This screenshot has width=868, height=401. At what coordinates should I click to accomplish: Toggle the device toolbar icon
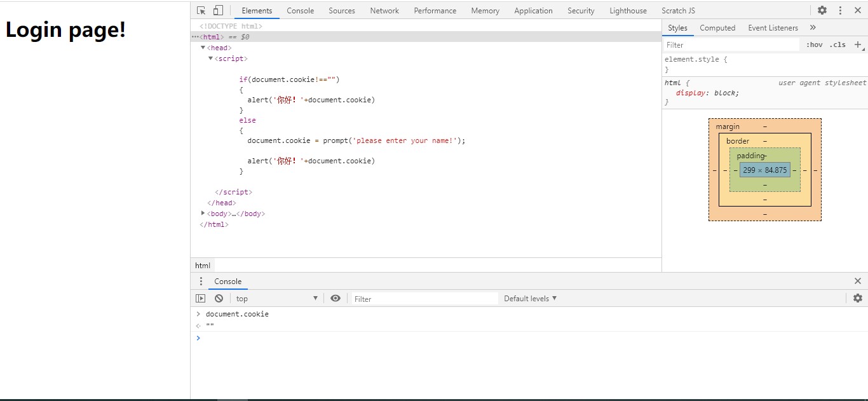218,11
